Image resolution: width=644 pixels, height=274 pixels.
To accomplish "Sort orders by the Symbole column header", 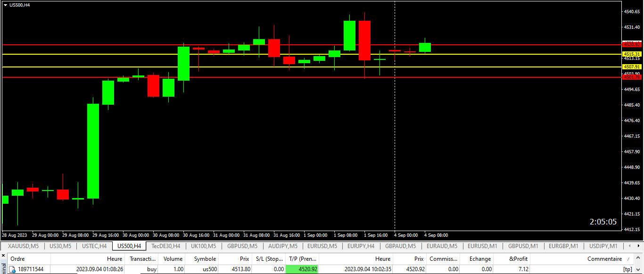I will coord(205,259).
